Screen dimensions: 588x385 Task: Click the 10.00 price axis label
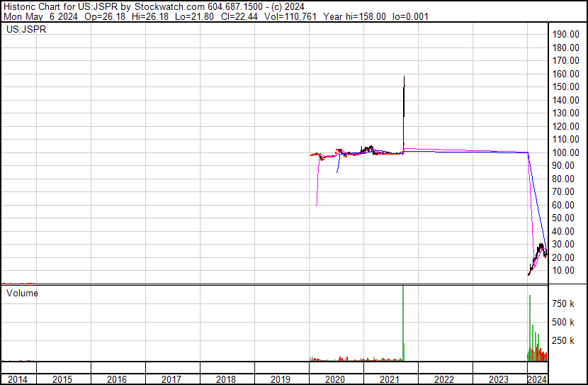[567, 270]
